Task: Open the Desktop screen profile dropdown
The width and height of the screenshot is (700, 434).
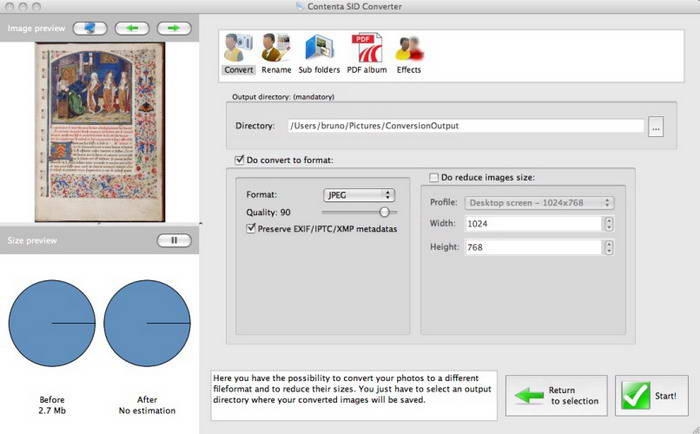Action: tap(539, 203)
